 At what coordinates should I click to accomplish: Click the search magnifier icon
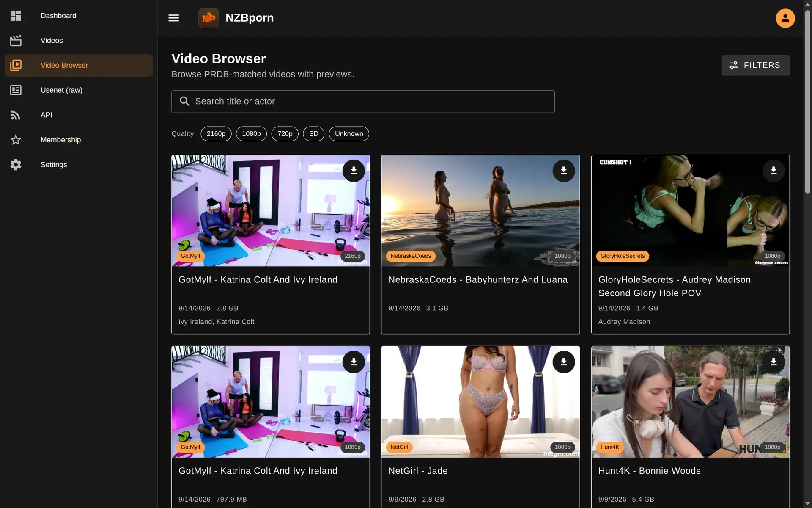[x=185, y=101]
